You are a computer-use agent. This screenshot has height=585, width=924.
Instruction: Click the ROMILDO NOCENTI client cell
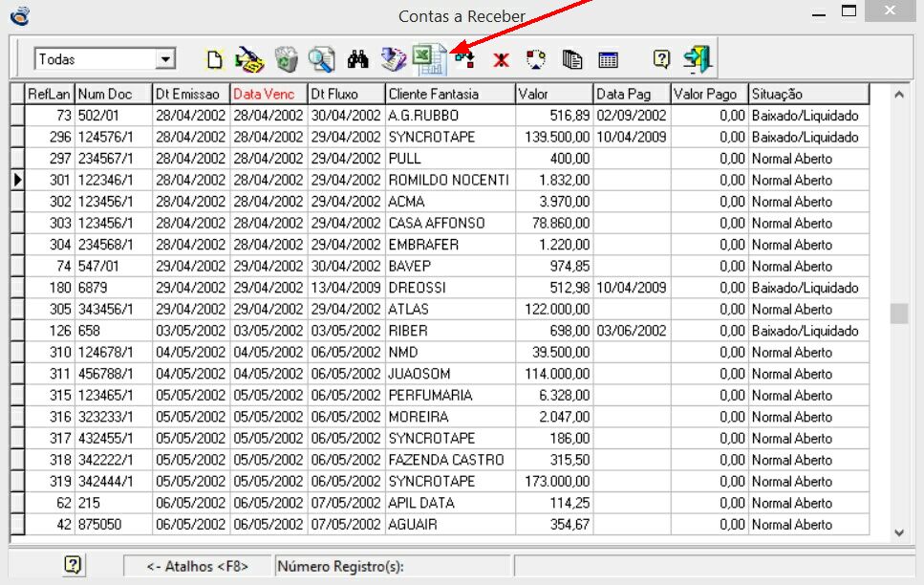(x=450, y=180)
